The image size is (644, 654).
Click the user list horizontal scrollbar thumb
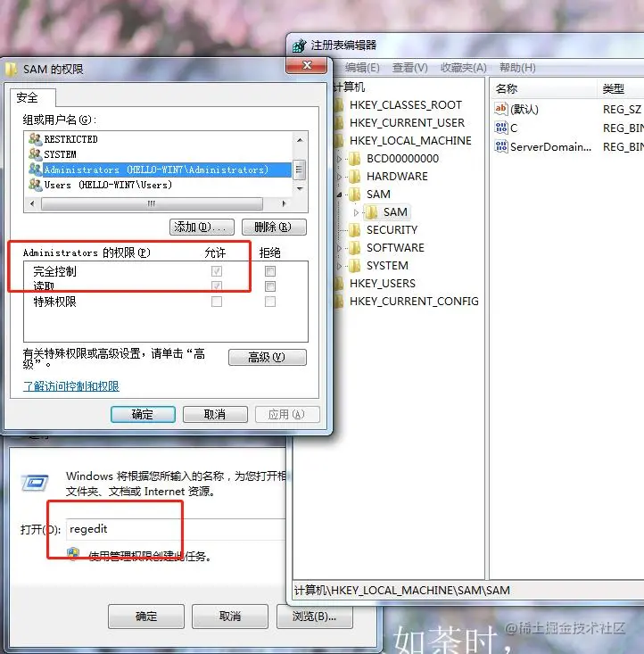[x=152, y=203]
